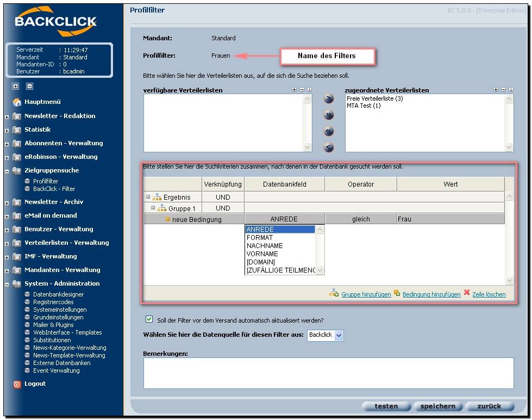Screen dimensions: 532x420
Task: Open Externe Datenbanken menu item
Action: click(62, 363)
